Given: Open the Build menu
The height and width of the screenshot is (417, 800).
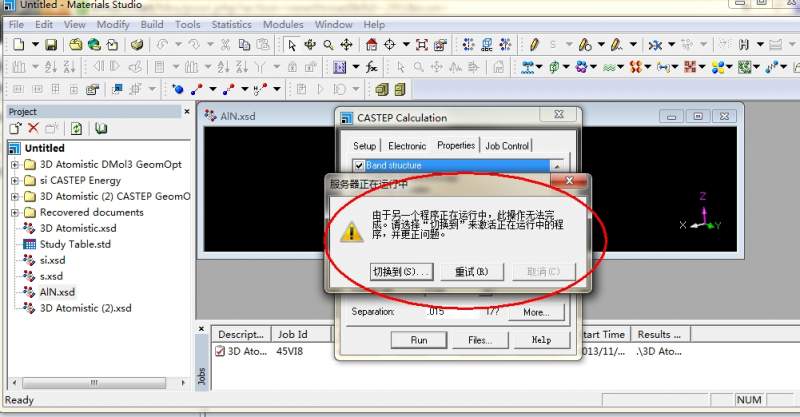Looking at the screenshot, I should [x=152, y=24].
